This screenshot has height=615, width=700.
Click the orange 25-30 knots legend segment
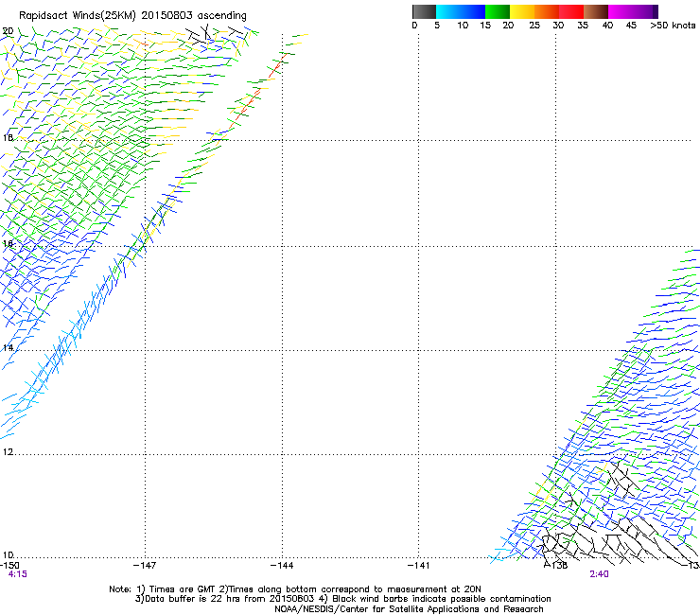click(547, 11)
